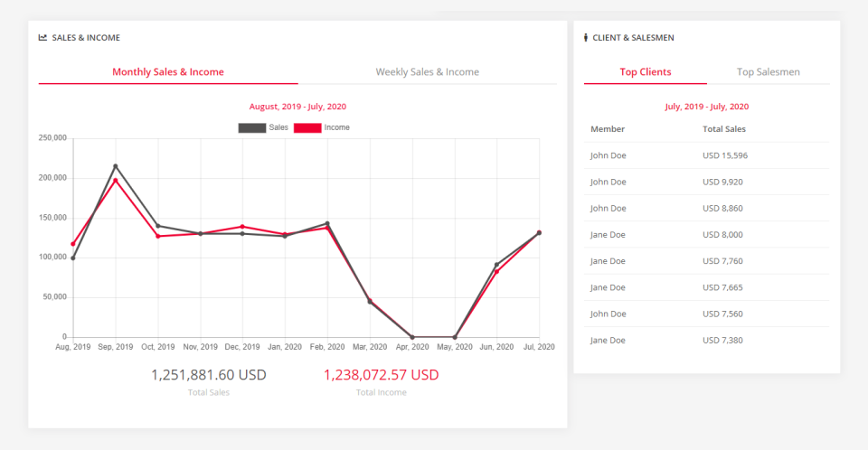868x450 pixels.
Task: Select the Monthly Sales & Income tab
Action: tap(168, 72)
